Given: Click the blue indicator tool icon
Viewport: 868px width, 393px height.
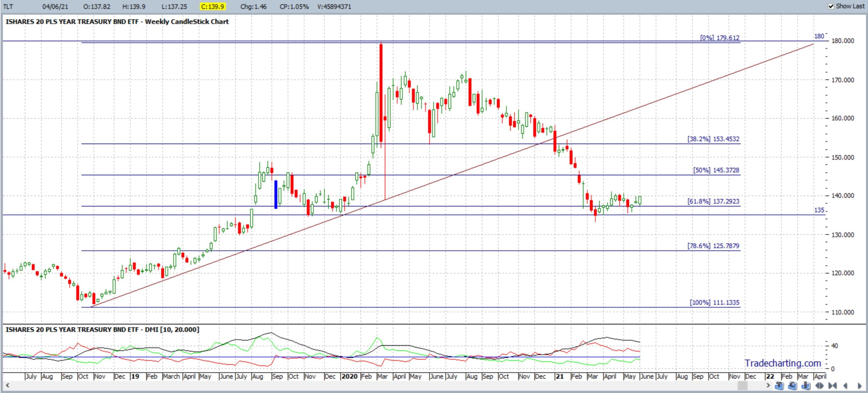Looking at the screenshot, I should tap(806, 386).
